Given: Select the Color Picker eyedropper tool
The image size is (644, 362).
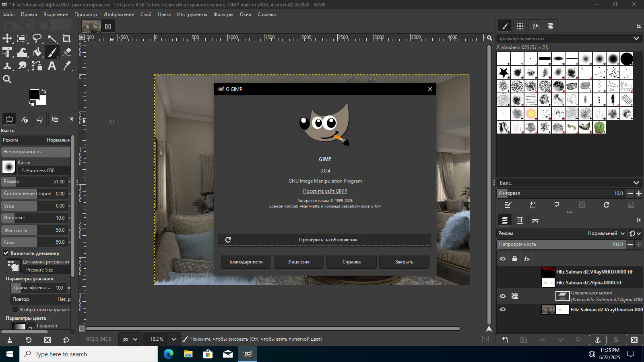Looking at the screenshot, I should (x=67, y=66).
